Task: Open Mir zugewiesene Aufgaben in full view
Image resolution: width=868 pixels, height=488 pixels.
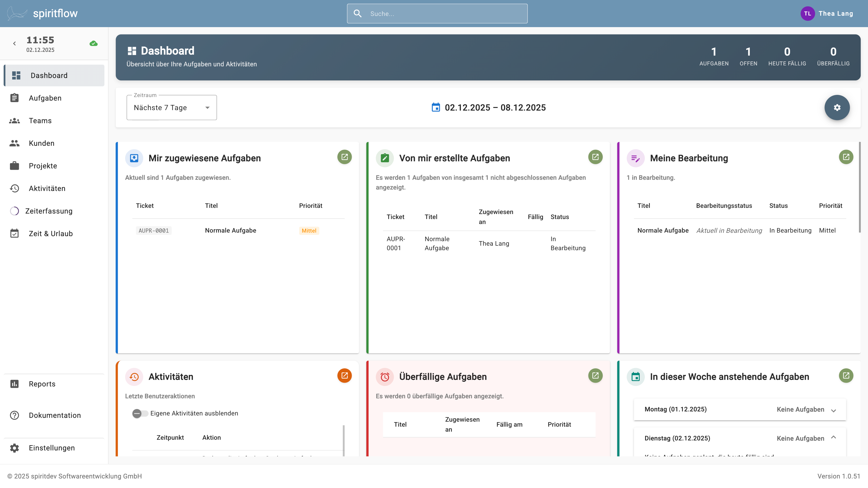Action: point(344,157)
